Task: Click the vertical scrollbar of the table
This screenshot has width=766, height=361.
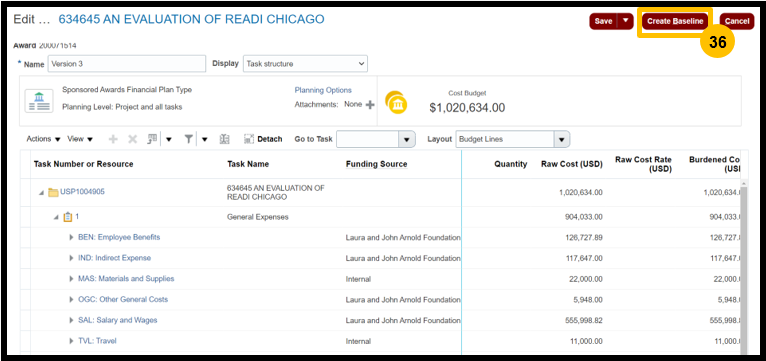Action: click(x=744, y=269)
